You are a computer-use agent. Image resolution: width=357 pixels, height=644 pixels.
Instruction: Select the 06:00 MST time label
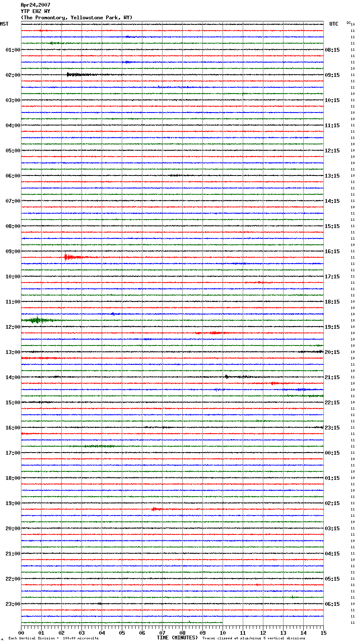(x=13, y=176)
